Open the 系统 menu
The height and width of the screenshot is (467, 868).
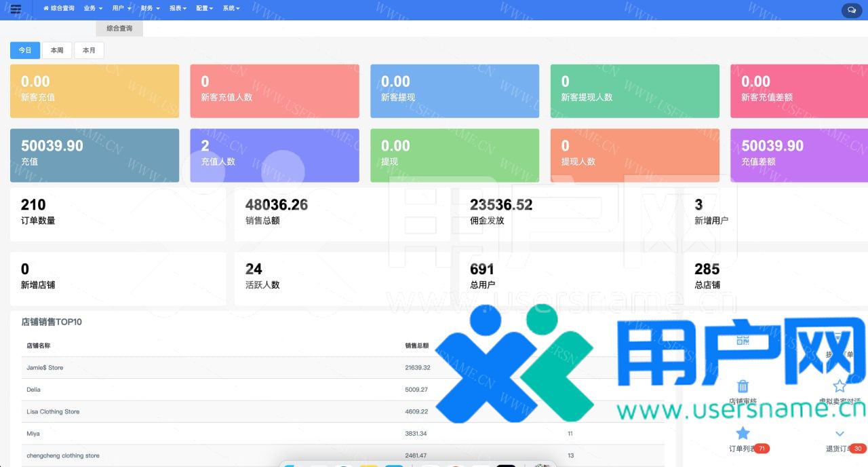229,10
